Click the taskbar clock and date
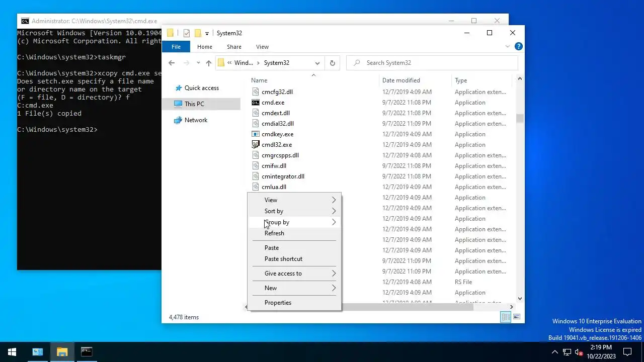The width and height of the screenshot is (644, 362). 601,352
